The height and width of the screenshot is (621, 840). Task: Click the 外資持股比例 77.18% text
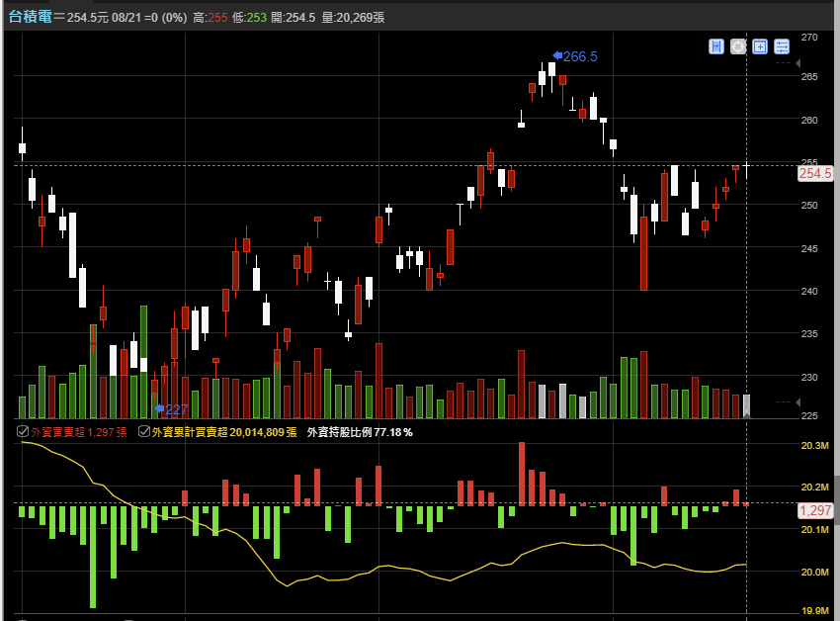tap(360, 432)
